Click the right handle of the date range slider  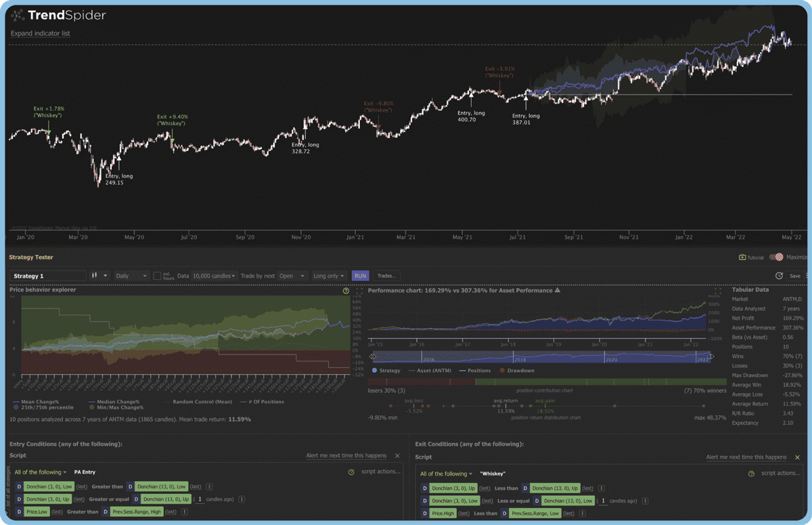pos(711,355)
